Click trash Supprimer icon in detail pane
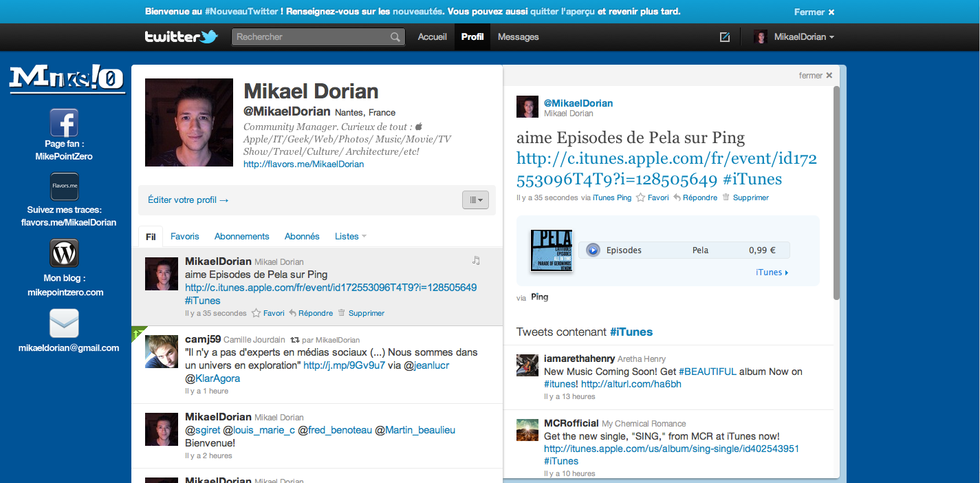 coord(726,197)
